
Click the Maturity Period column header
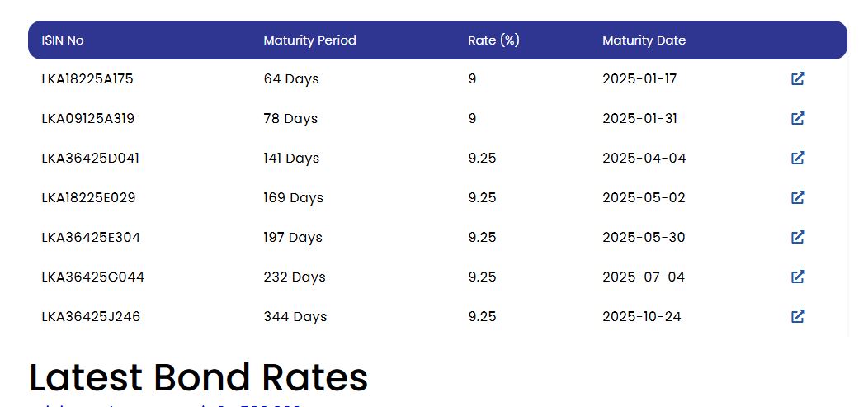309,40
